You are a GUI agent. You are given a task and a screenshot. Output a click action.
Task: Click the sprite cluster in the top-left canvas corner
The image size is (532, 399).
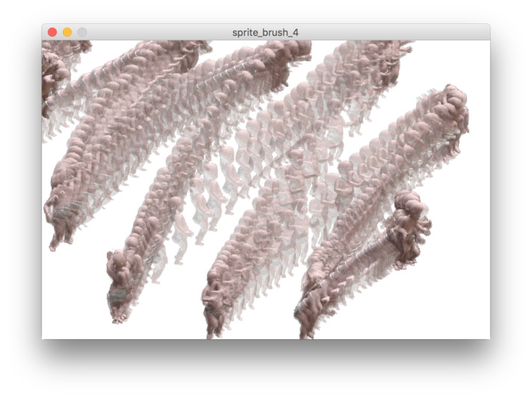(x=54, y=71)
